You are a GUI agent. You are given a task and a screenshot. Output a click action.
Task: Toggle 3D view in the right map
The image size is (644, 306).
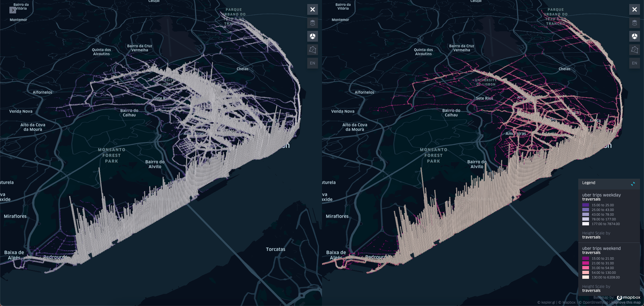coord(635,36)
